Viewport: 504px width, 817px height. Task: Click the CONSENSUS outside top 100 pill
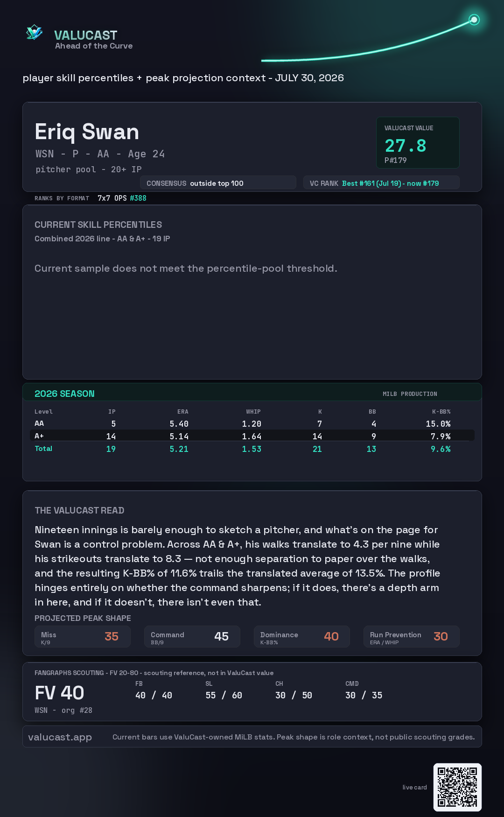click(x=218, y=183)
